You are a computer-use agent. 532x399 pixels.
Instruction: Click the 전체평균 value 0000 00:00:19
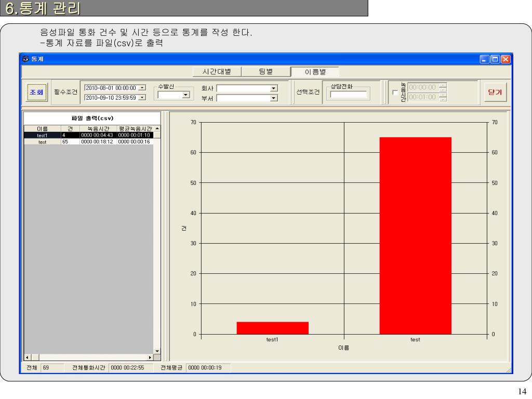[208, 367]
